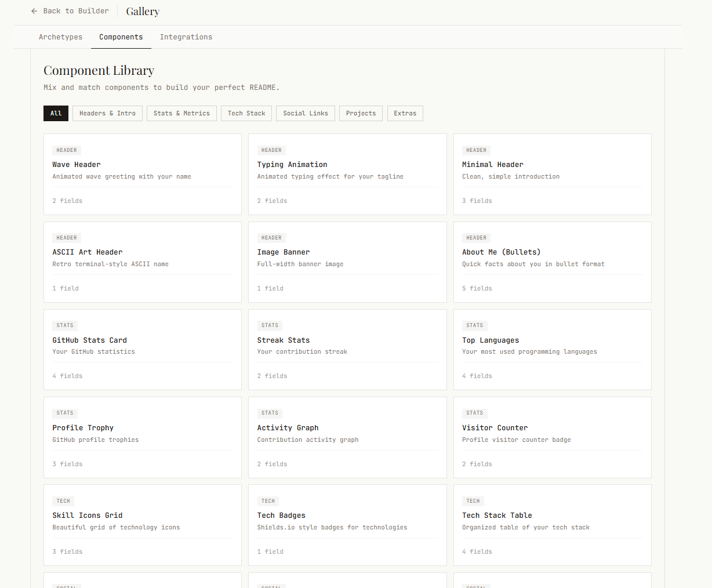
Task: Open the Skill Icons Grid card
Action: click(142, 525)
